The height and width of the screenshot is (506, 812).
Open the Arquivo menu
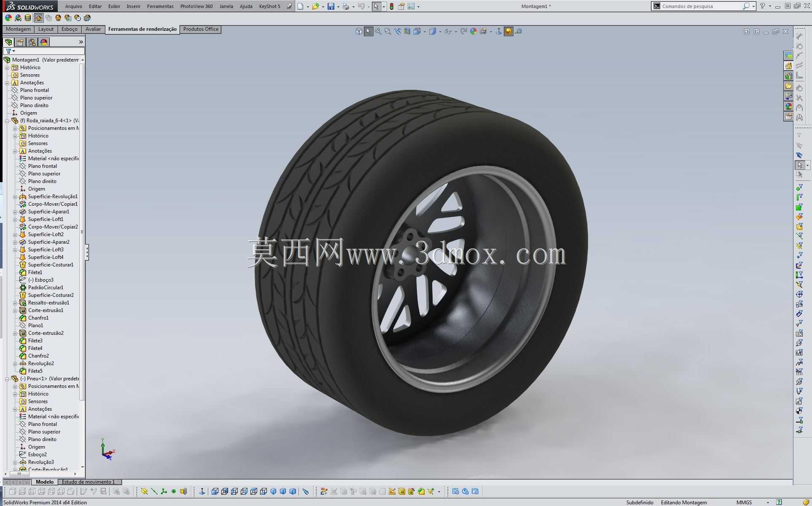74,6
